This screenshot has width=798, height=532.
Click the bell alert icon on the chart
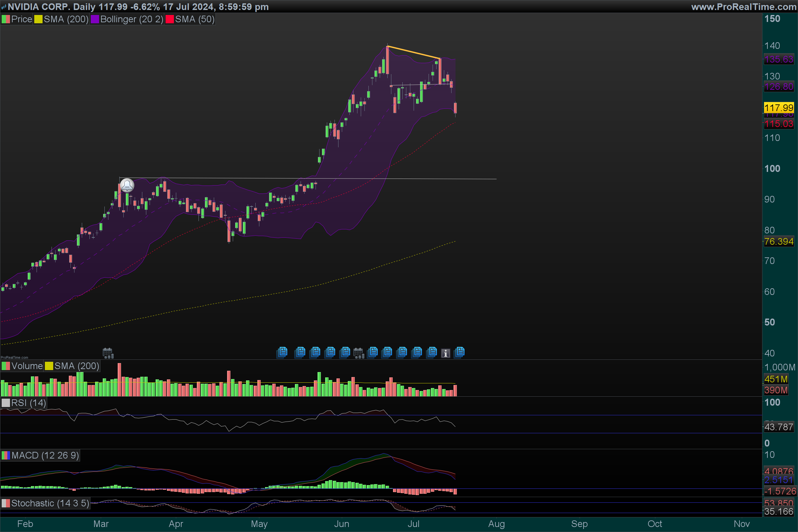pyautogui.click(x=127, y=186)
